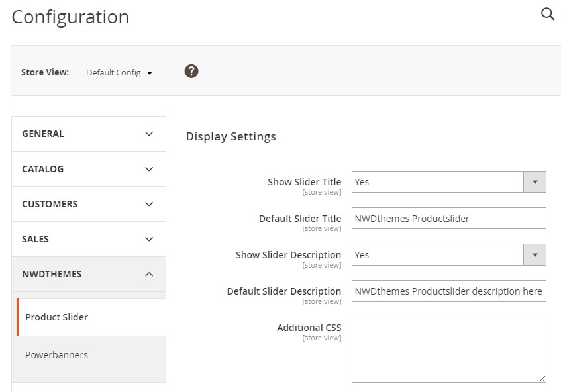Open the Powerbanners settings page

click(57, 355)
